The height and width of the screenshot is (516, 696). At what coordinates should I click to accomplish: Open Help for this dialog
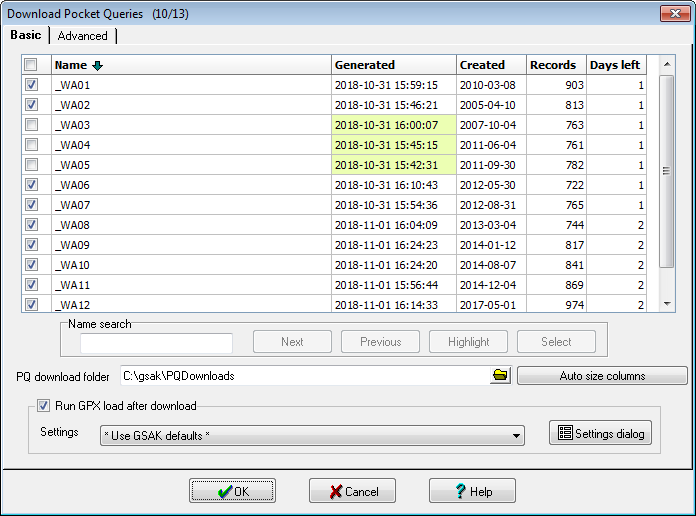(472, 491)
